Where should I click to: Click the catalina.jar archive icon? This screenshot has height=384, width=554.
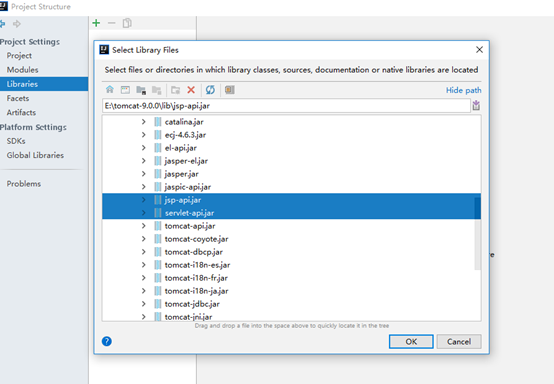tap(158, 122)
